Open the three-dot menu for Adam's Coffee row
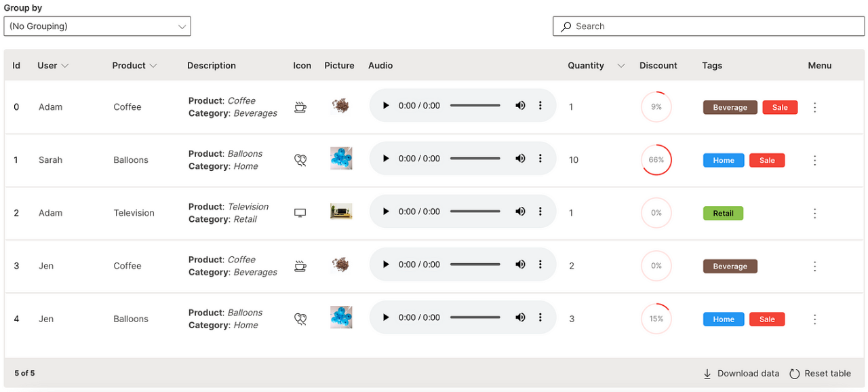 pyautogui.click(x=814, y=107)
